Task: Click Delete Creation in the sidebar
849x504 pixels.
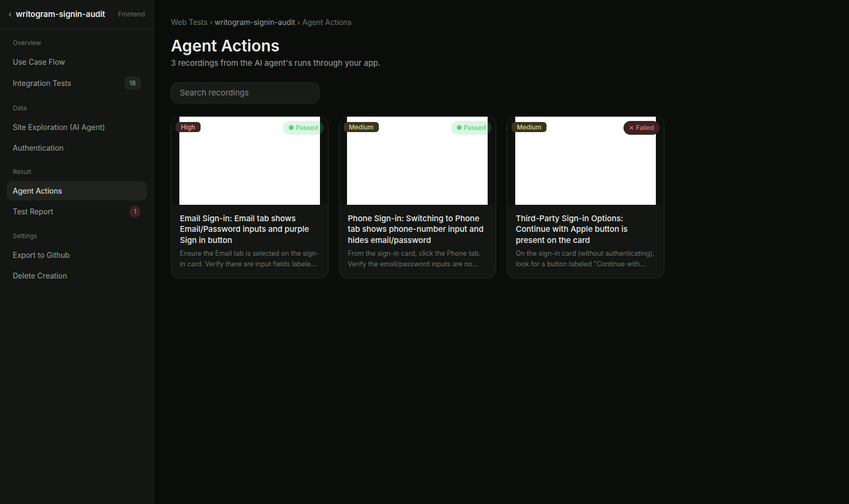Action: point(76,276)
